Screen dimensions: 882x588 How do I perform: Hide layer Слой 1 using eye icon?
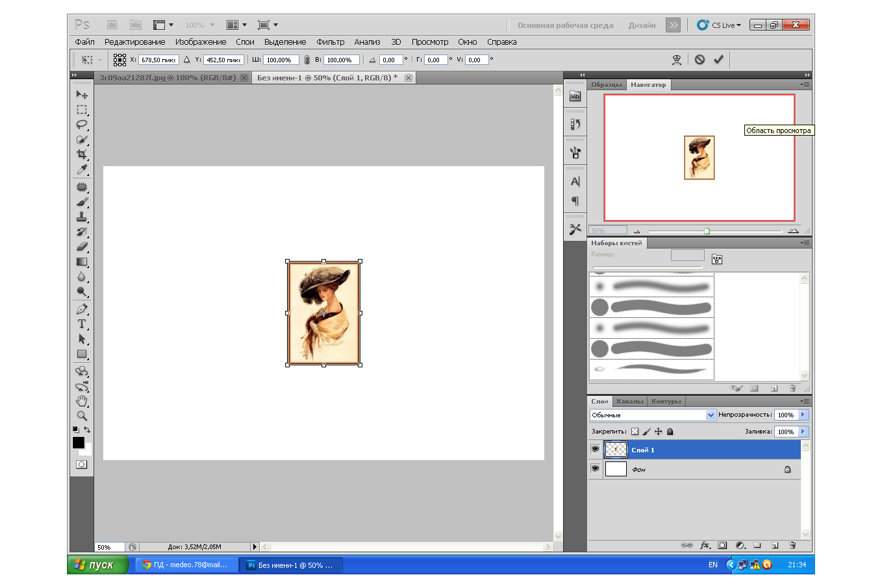(x=595, y=449)
